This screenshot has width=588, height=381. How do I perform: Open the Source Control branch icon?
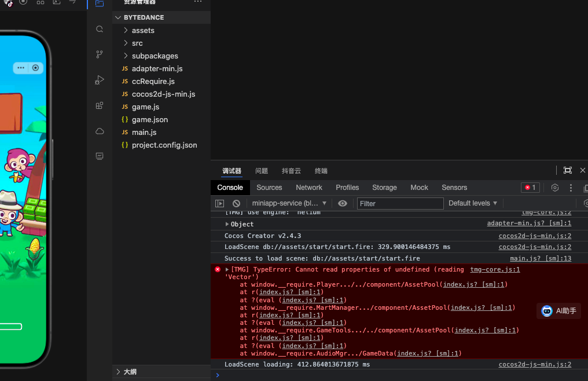click(x=100, y=54)
